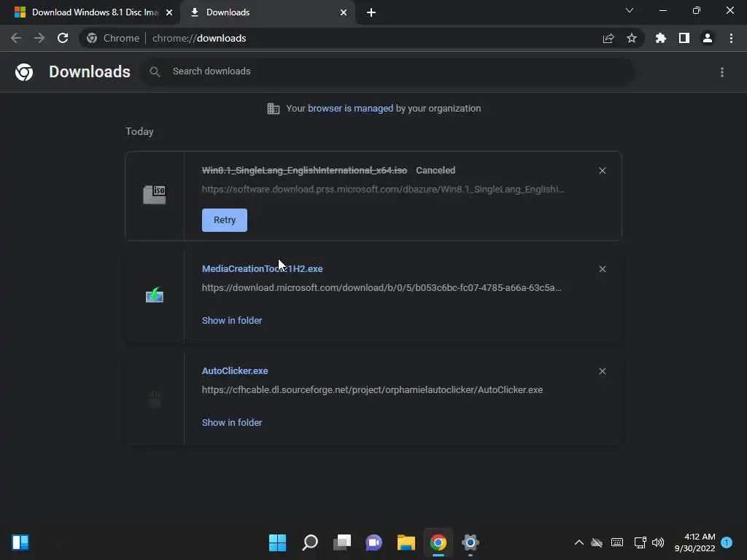This screenshot has width=747, height=560.
Task: Click the OneDrive cloud tray icon
Action: click(x=597, y=542)
